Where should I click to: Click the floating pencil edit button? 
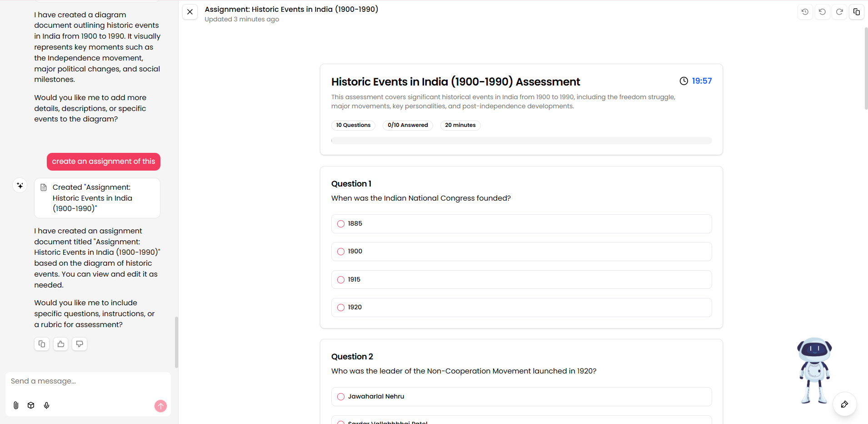tap(844, 404)
